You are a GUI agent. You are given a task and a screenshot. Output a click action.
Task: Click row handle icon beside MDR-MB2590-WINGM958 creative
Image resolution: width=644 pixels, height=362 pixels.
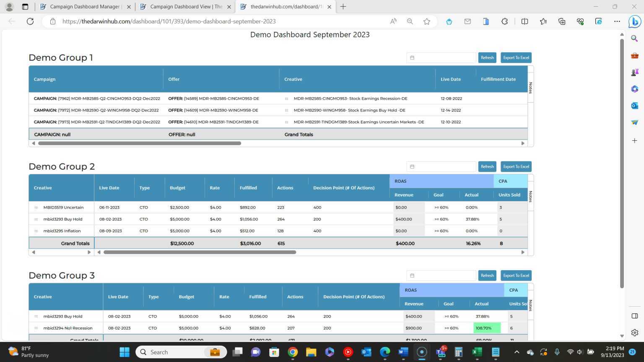[286, 110]
